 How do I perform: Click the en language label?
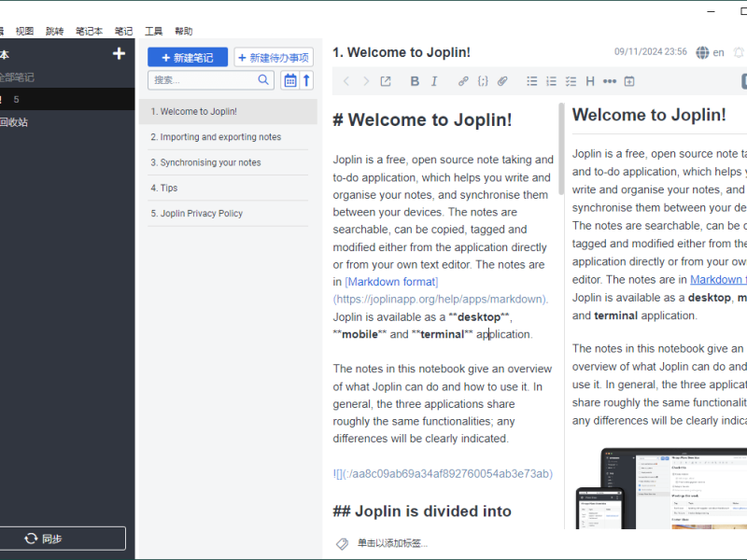tap(718, 52)
